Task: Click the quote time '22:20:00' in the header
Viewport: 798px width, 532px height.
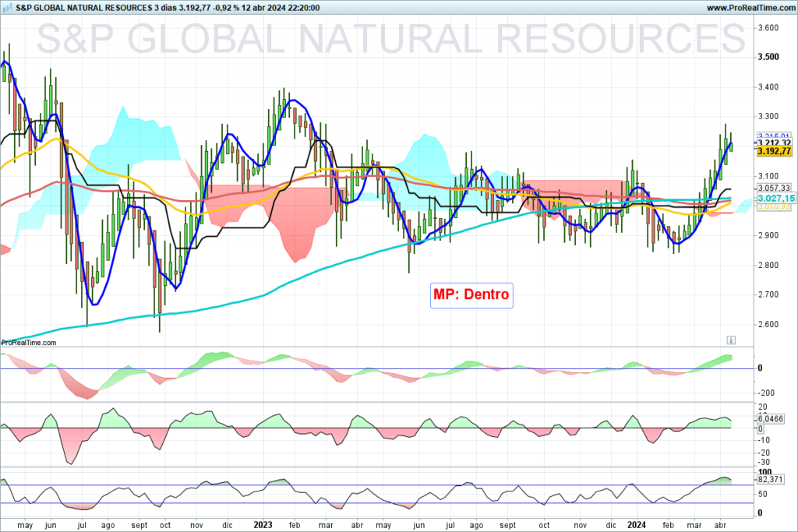Action: [x=302, y=8]
